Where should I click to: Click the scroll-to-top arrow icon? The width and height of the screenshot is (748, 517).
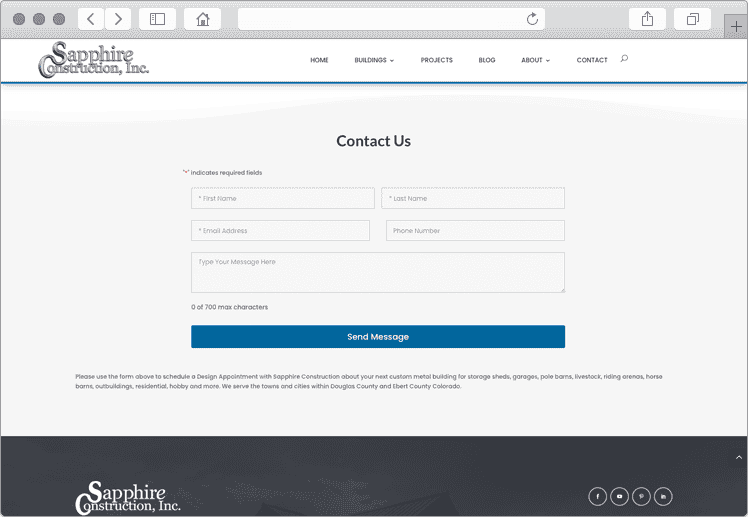coord(739,457)
